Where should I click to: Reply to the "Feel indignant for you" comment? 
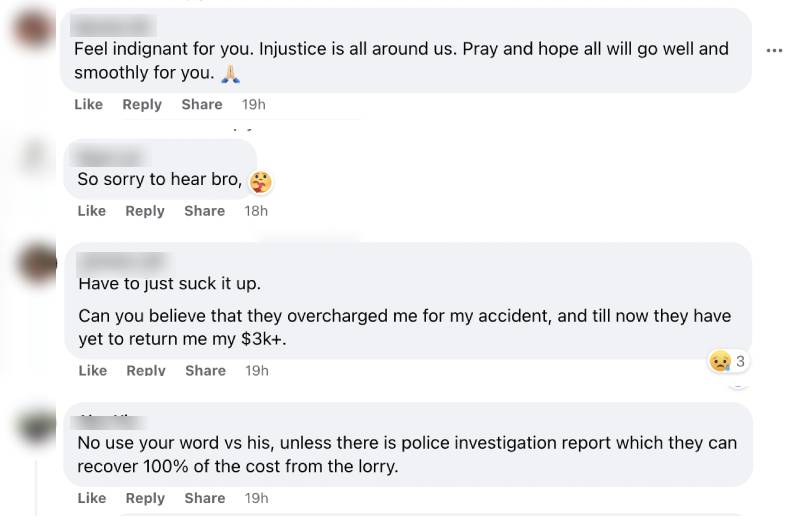coord(142,104)
